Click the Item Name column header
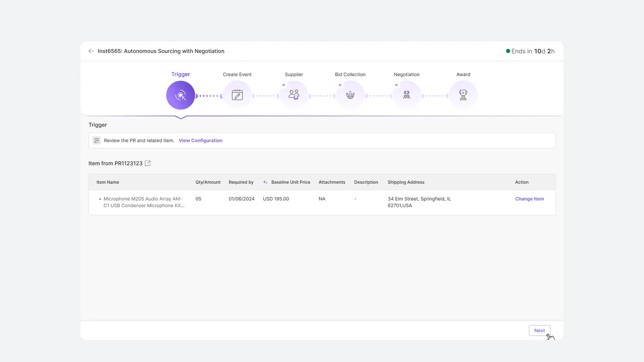Viewport: 644px width, 362px height. (x=107, y=182)
